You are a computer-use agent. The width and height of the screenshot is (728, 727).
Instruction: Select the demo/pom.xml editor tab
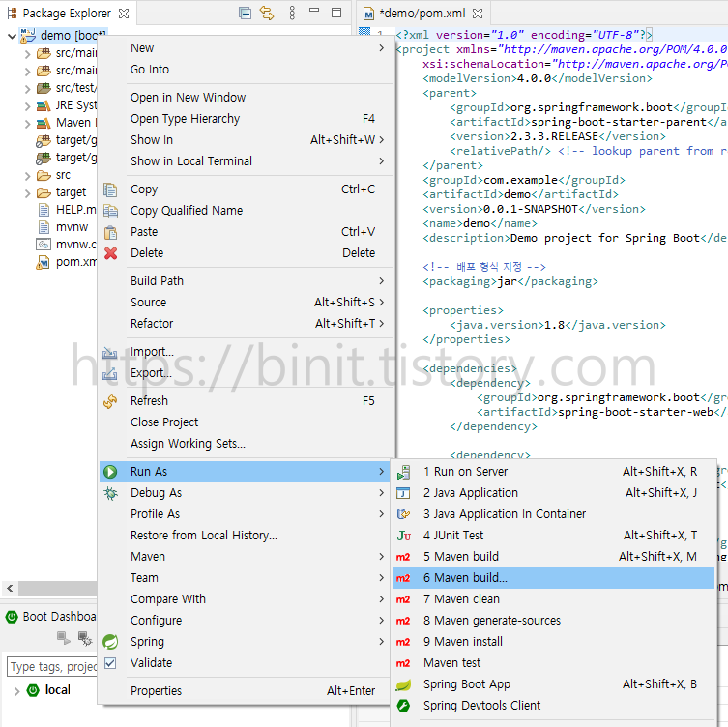point(422,14)
